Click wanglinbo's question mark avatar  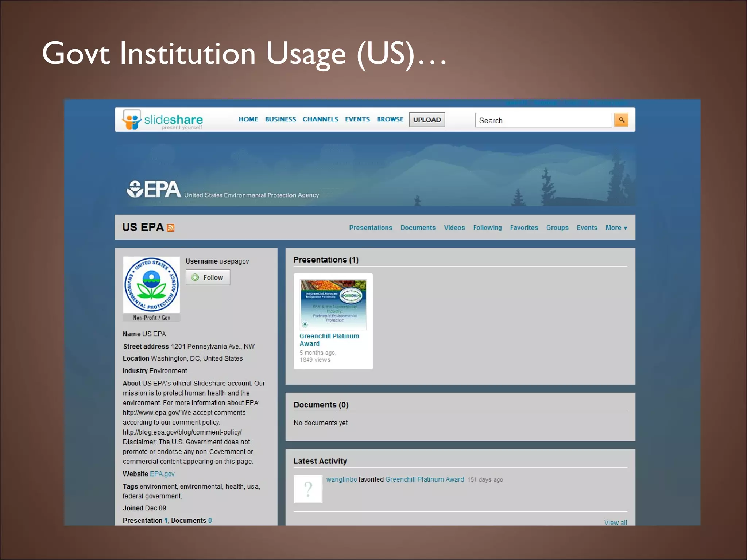click(308, 489)
